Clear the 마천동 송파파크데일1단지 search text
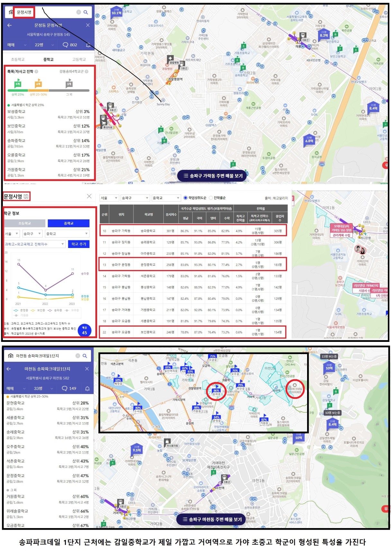Screen dimensions: 392x558 (78, 356)
